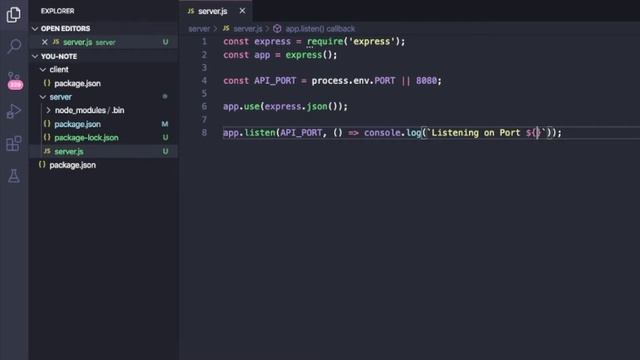Click 'API_PORT' declaration on line 4
This screenshot has height=360, width=640.
click(275, 81)
